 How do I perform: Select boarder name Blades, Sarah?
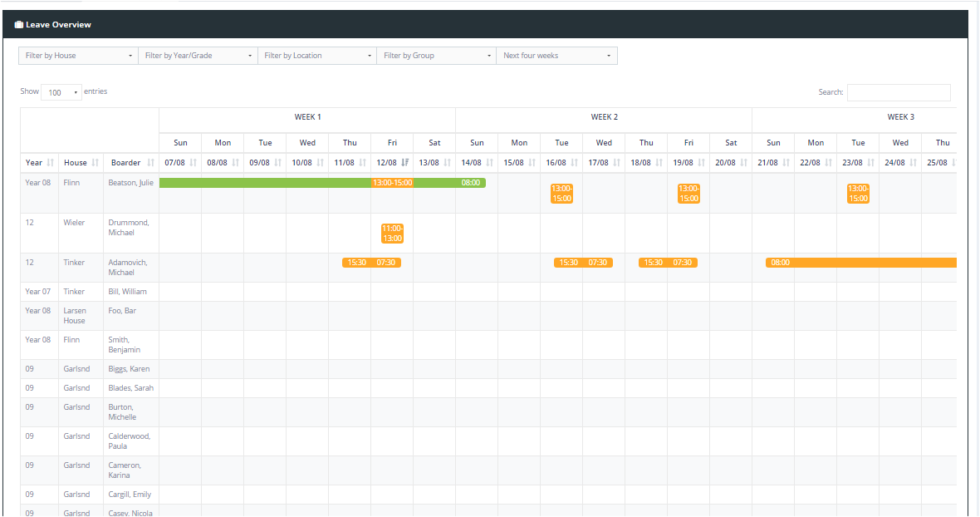130,387
